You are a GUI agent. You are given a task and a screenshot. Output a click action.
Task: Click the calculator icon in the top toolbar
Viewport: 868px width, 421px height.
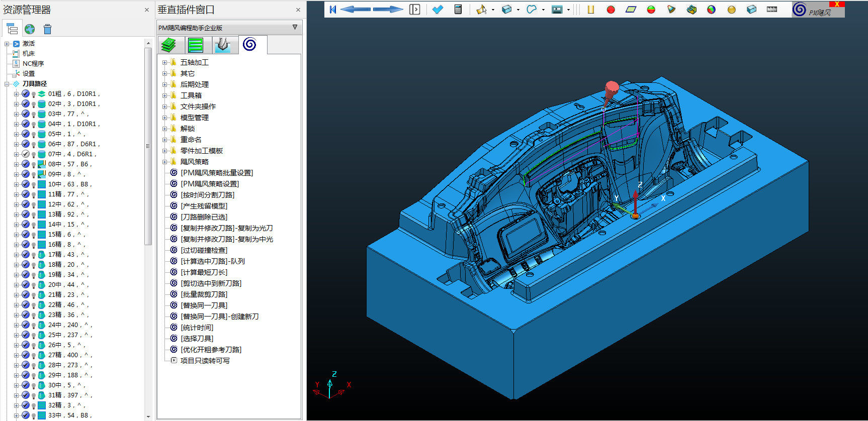point(458,10)
